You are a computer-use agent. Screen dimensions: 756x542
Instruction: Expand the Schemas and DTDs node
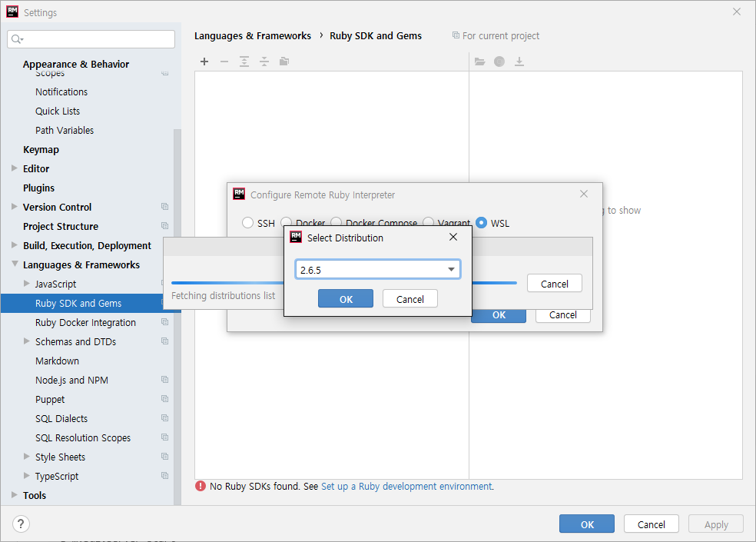(x=27, y=341)
